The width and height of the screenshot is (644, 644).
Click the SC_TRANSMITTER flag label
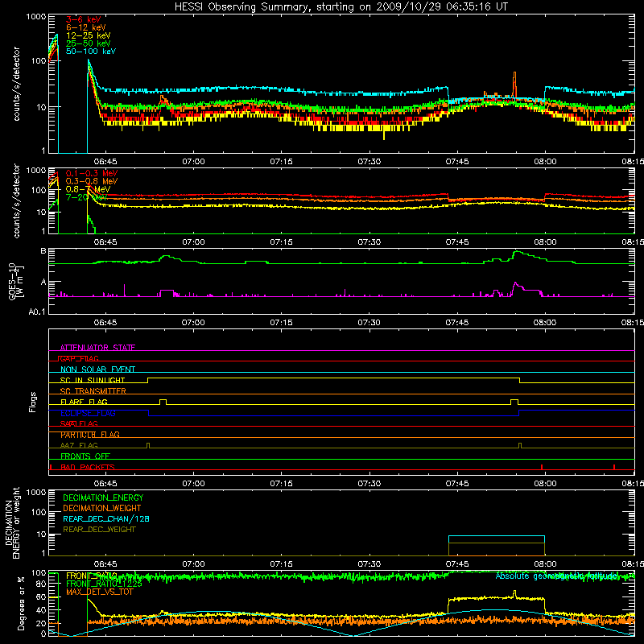coord(93,391)
